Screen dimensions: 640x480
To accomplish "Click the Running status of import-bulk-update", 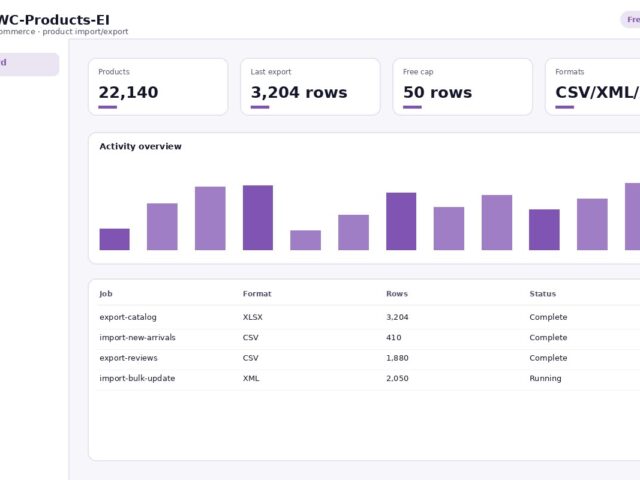I will (545, 378).
